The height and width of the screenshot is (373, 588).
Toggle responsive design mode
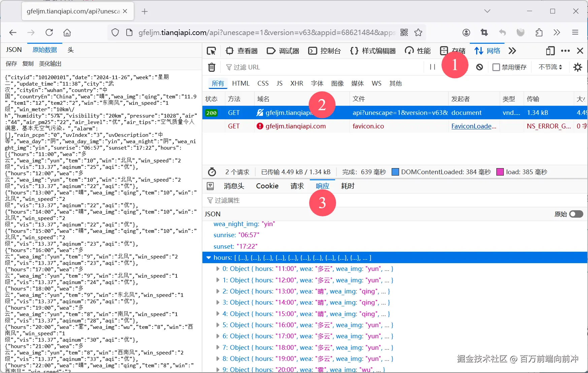[x=550, y=51]
